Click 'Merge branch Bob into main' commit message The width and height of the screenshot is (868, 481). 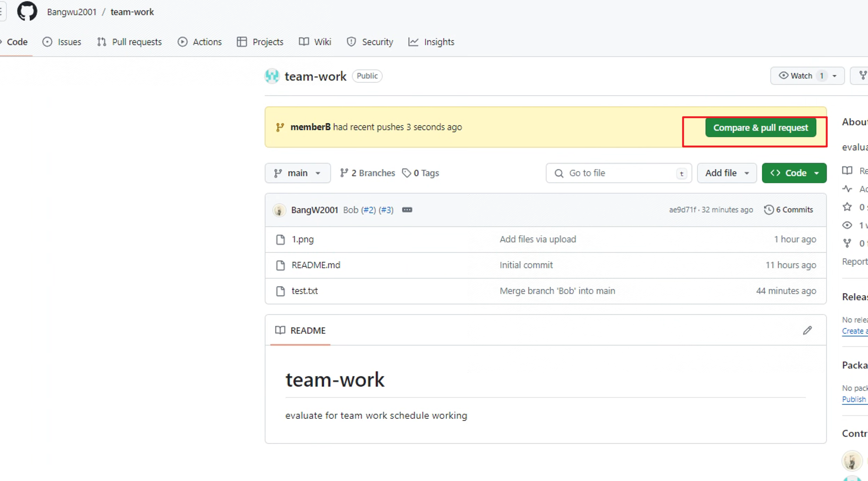[x=557, y=291]
